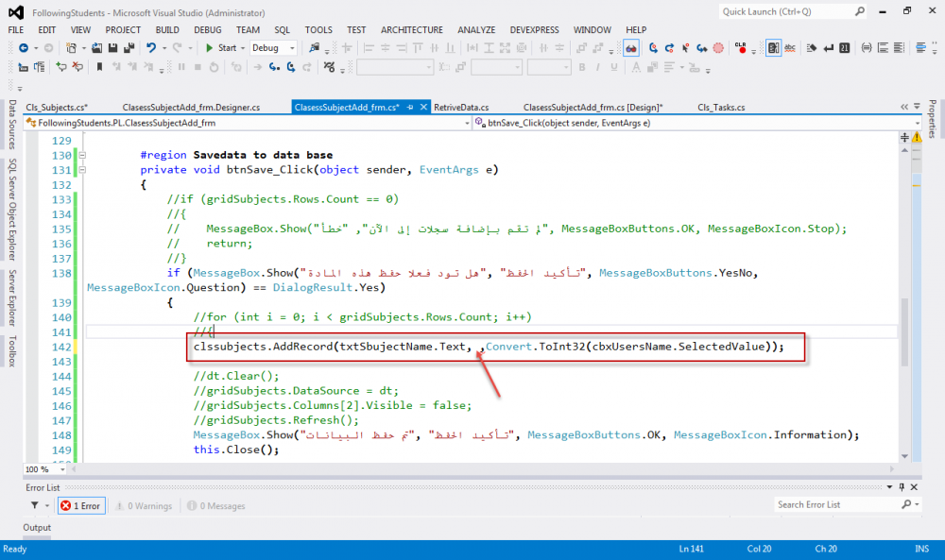Screen dimensions: 945x560
Task: Click the step-into debug arrow icon
Action: (274, 67)
